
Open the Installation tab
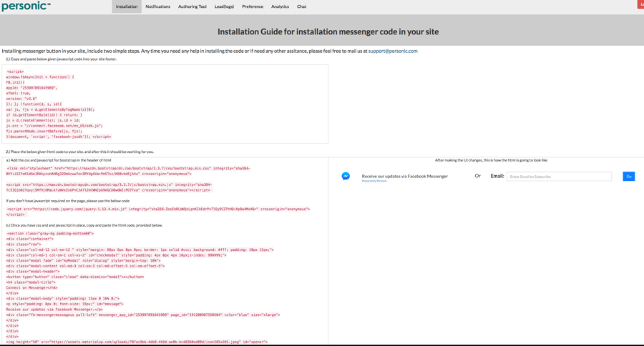127,6
